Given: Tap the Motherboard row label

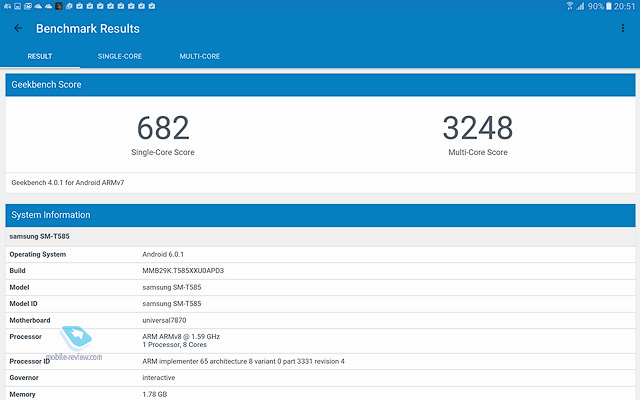Looking at the screenshot, I should click(x=30, y=320).
